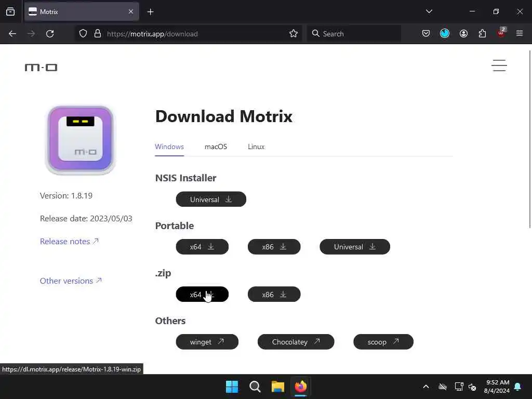The image size is (532, 399).
Task: Open Save to Pocket icon
Action: [426, 34]
